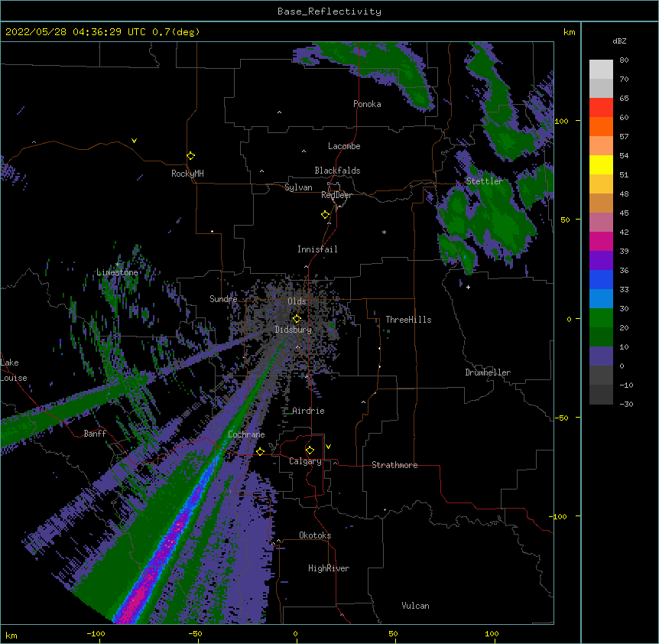The width and height of the screenshot is (659, 644).
Task: Click the Blackfalds city label
Action: click(x=337, y=171)
